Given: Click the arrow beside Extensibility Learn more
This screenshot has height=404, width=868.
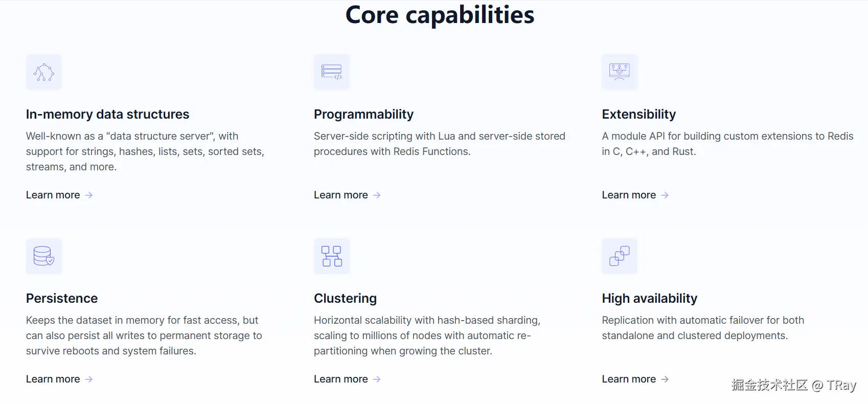Looking at the screenshot, I should click(x=665, y=195).
